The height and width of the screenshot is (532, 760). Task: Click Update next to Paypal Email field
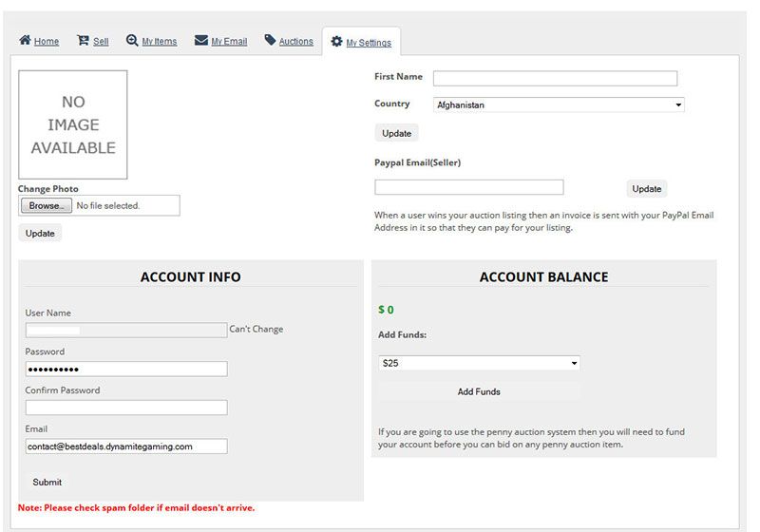click(647, 188)
